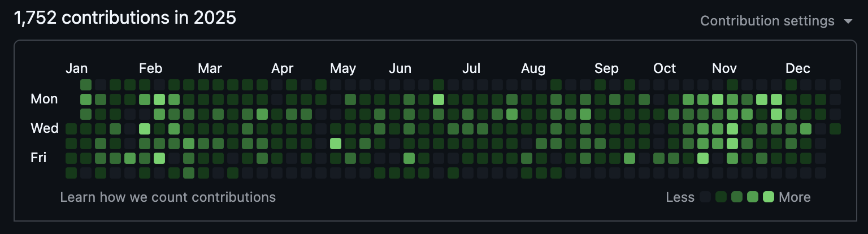Select the brightest Monday cell in late June
868x234 pixels.
439,100
